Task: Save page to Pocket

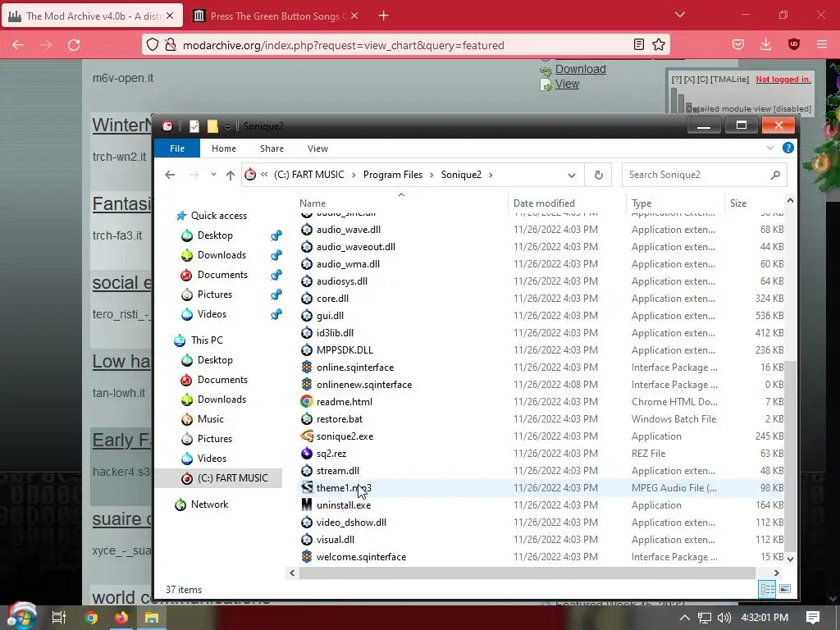Action: click(x=738, y=45)
